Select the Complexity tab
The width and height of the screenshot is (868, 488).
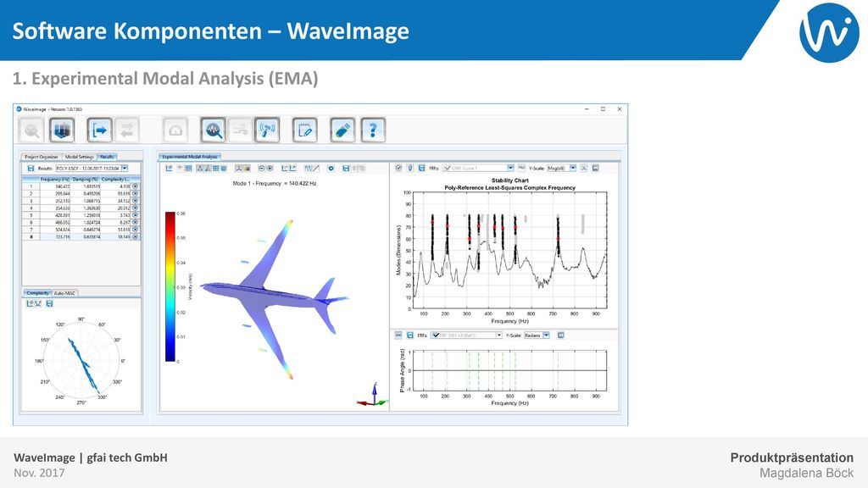coord(37,293)
